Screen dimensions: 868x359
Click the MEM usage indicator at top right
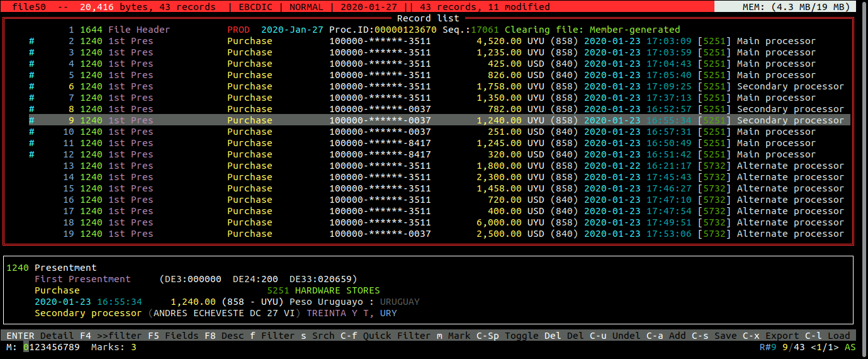coord(791,7)
